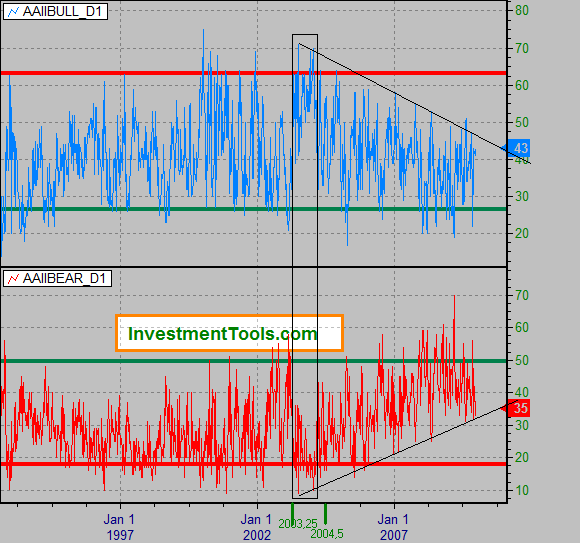Click the Jan 1 1997 date label
The width and height of the screenshot is (580, 543).
119,527
